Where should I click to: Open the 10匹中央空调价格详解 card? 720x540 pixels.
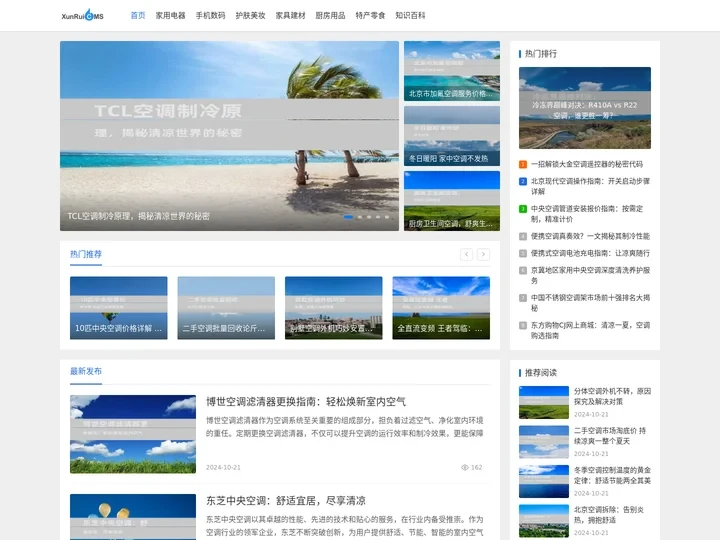(x=118, y=308)
